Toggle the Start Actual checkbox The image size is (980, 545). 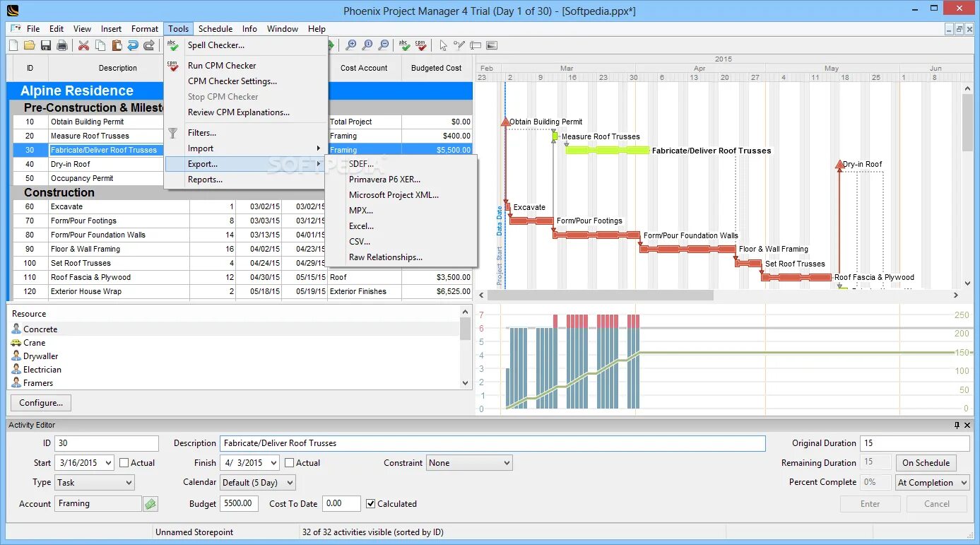(x=124, y=463)
